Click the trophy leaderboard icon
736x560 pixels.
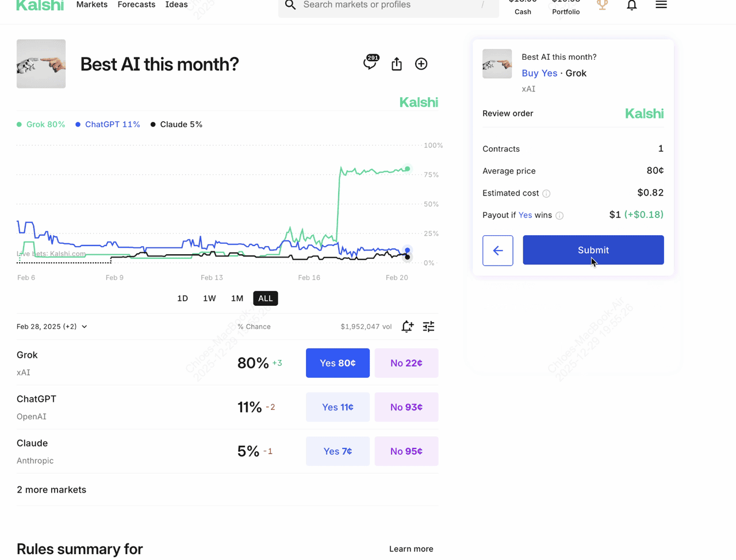click(x=602, y=5)
